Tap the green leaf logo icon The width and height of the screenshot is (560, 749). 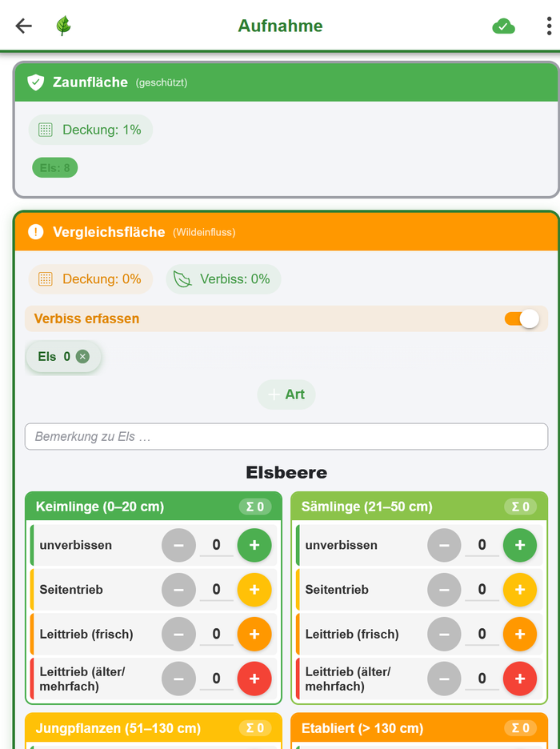[63, 26]
